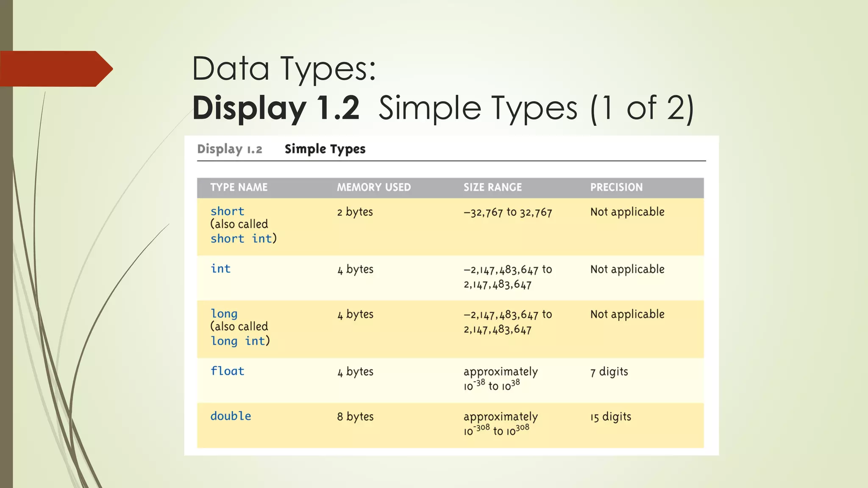Click '4 bytes' in the float row
The image size is (868, 488).
pyautogui.click(x=355, y=372)
